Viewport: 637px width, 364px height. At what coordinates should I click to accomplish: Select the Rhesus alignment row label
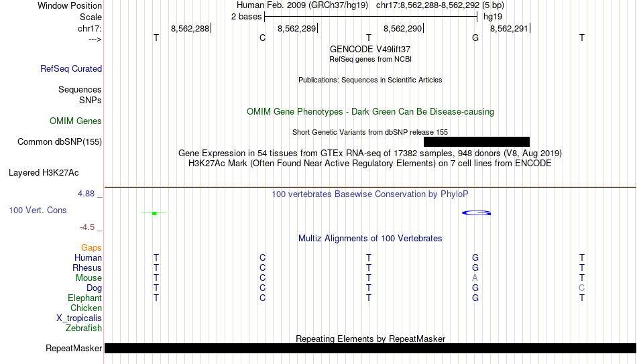87,268
